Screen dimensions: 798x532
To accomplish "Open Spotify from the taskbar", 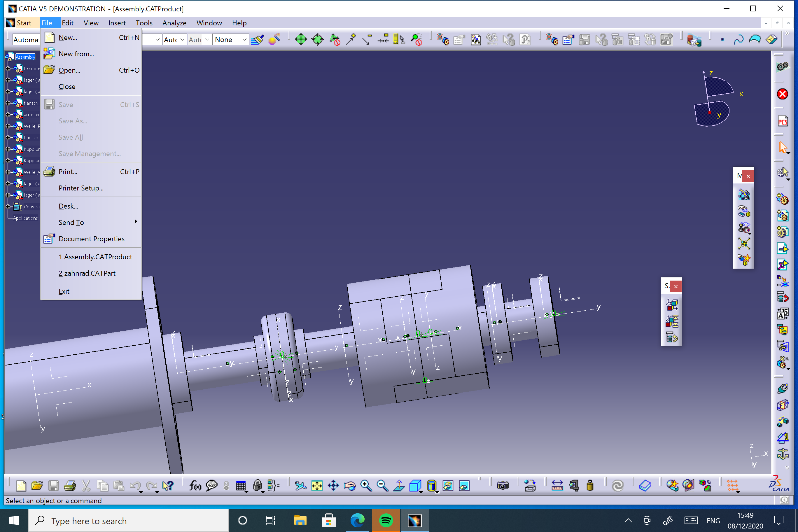I will [386, 520].
